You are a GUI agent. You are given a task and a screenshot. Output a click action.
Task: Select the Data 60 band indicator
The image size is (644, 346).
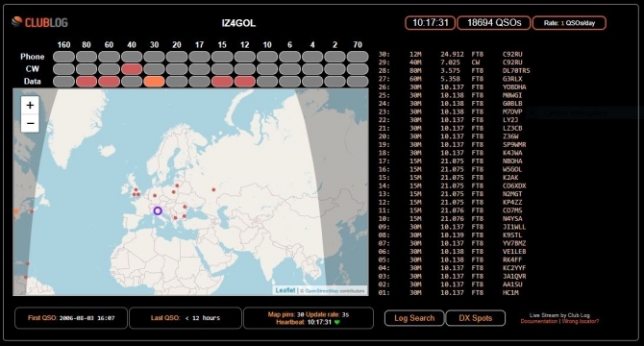pyautogui.click(x=109, y=82)
